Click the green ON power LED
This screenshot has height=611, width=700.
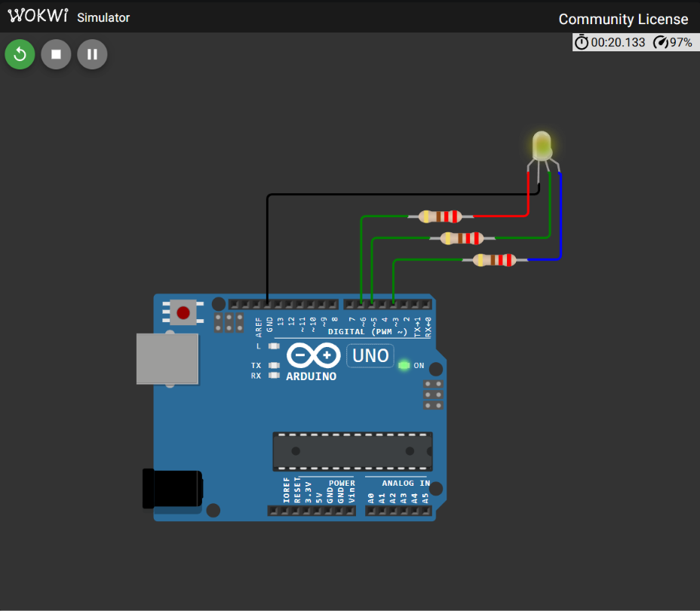point(404,366)
